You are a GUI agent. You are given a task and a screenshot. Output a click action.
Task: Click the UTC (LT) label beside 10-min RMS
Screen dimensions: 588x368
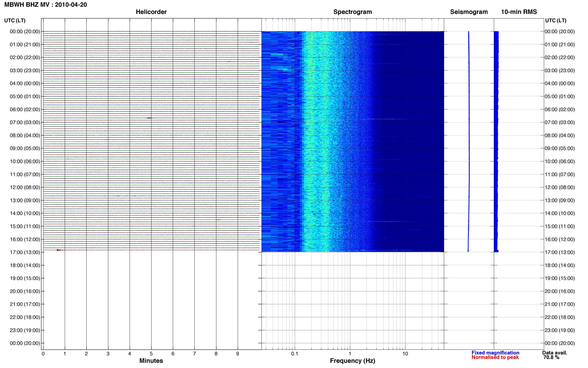pos(556,20)
